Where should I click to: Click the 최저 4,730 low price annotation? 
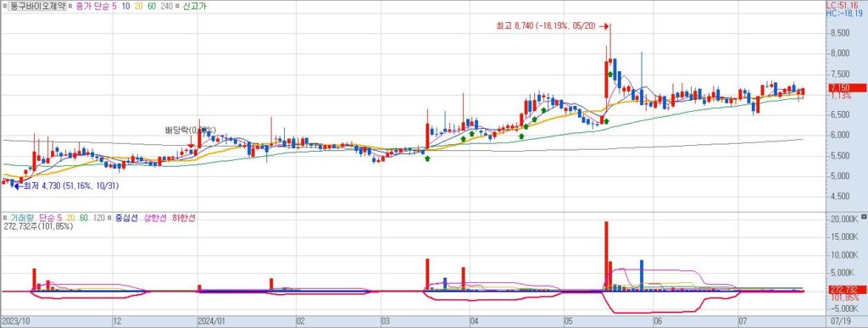click(x=71, y=186)
